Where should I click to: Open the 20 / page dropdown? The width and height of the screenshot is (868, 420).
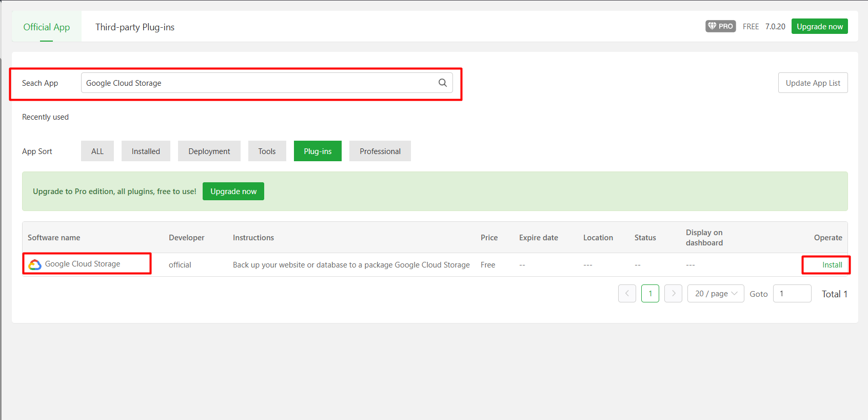(716, 294)
